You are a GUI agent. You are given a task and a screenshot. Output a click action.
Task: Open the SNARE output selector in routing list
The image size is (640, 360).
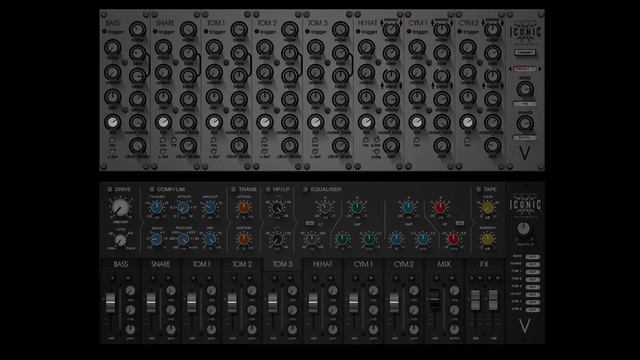point(533,264)
